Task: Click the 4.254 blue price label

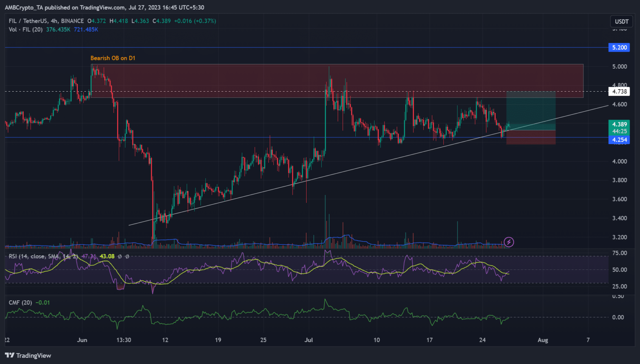Action: click(x=619, y=140)
